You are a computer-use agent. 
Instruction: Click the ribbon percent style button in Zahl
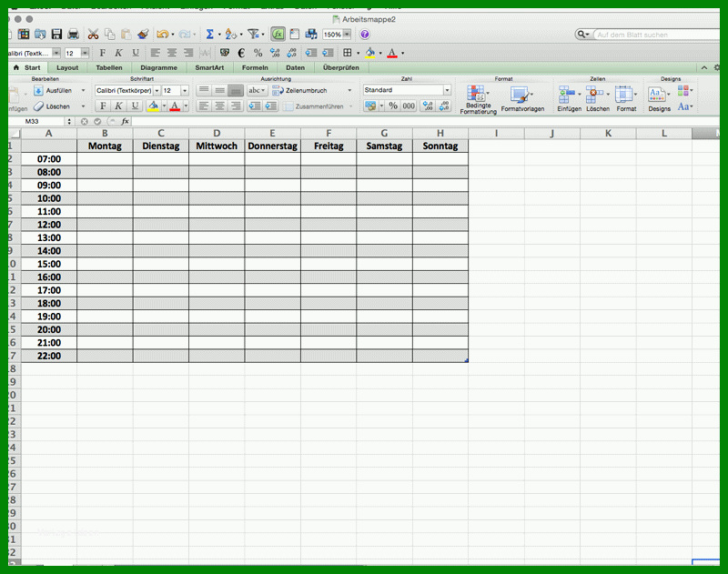point(393,106)
